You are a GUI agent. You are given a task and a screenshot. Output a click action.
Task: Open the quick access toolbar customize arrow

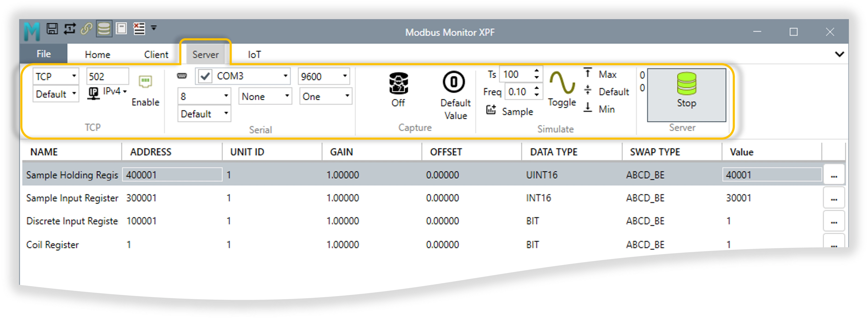(154, 28)
